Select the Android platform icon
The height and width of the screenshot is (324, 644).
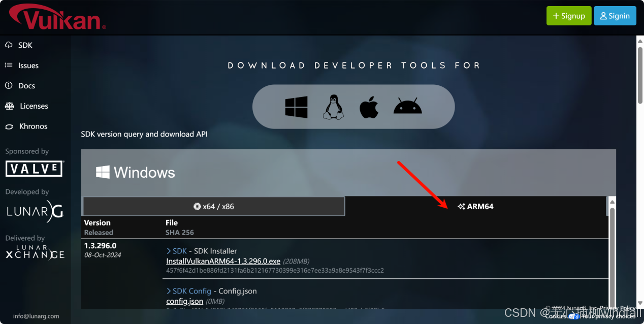(408, 106)
